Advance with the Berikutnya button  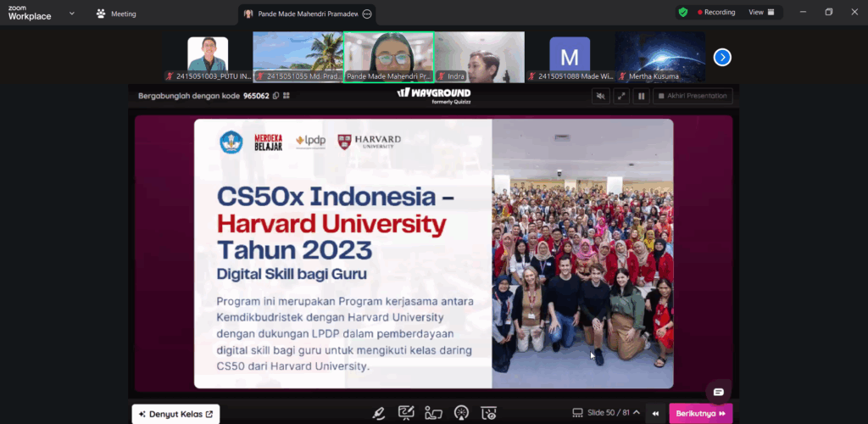[701, 414]
